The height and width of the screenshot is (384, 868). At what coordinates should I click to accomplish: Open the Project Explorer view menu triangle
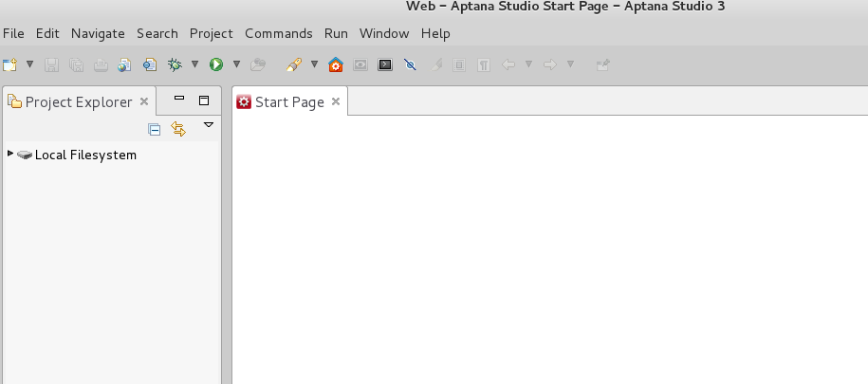pyautogui.click(x=209, y=125)
